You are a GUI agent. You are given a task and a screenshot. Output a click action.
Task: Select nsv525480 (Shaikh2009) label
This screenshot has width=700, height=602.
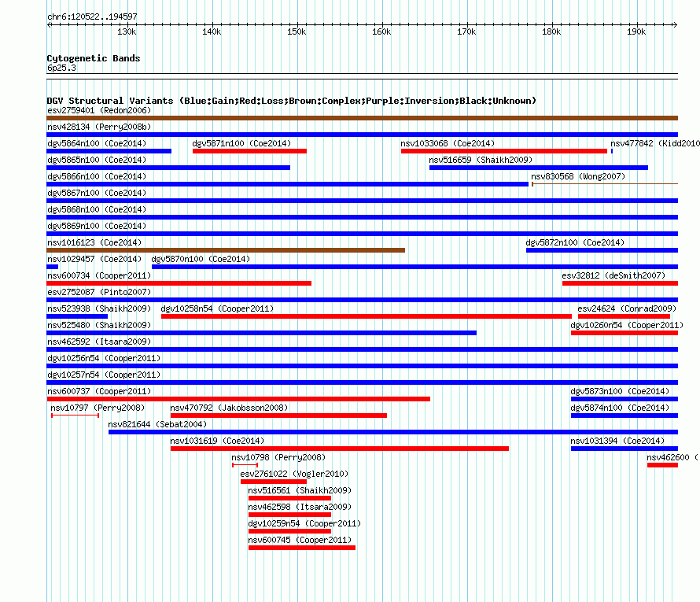(x=99, y=325)
